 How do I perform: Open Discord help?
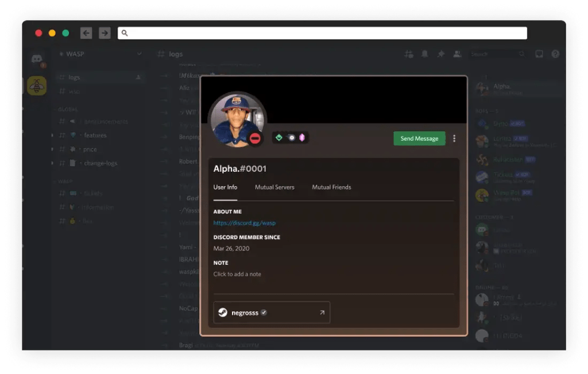point(554,53)
